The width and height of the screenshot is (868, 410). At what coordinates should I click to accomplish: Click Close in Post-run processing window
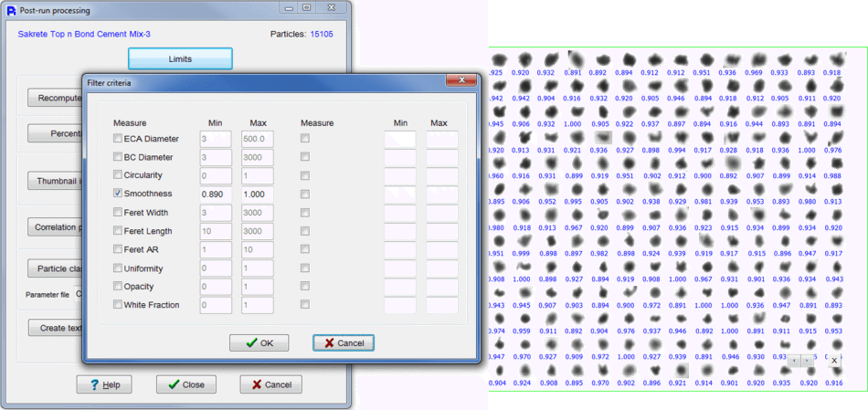pos(186,384)
